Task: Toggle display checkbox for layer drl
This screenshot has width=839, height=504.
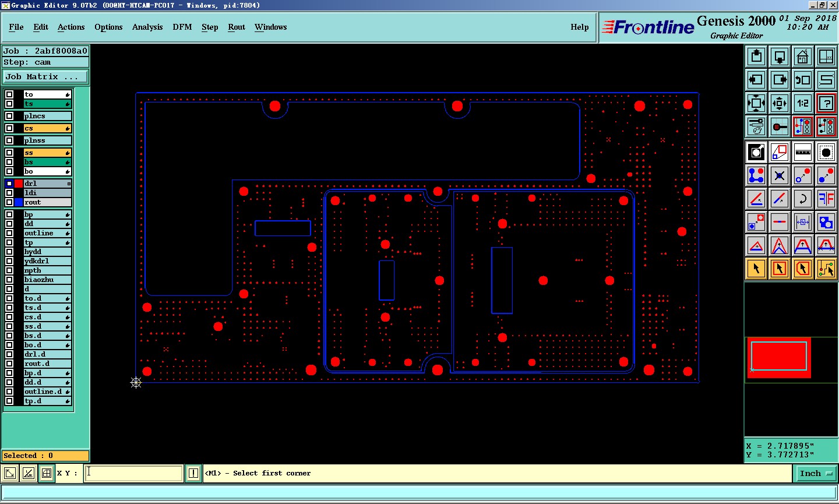Action: 9,184
